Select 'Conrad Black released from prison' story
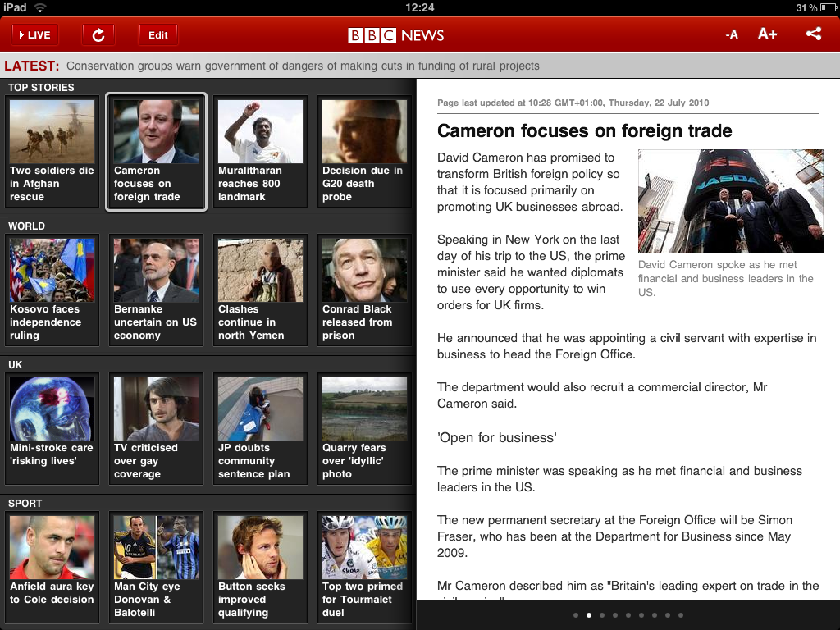The width and height of the screenshot is (840, 630). pyautogui.click(x=365, y=290)
